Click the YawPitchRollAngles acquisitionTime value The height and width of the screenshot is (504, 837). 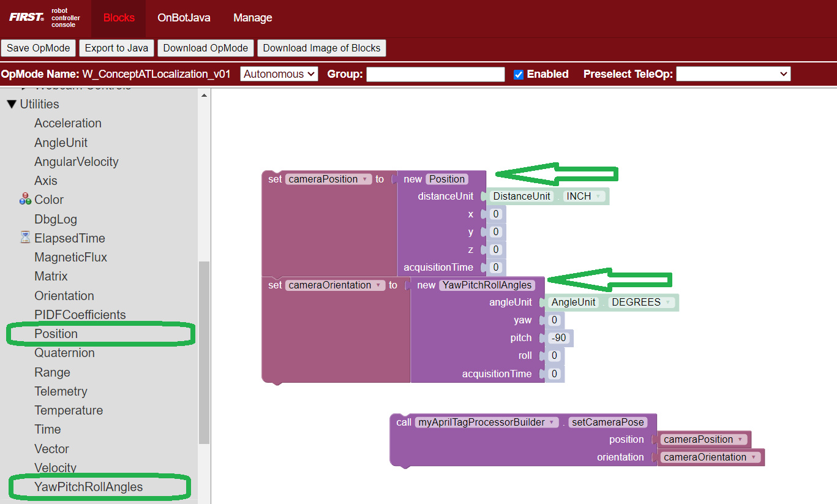(x=554, y=374)
